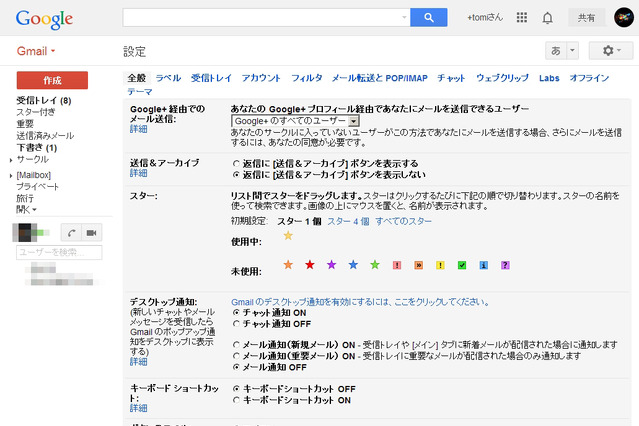The width and height of the screenshot is (639, 426).
Task: Click the ユーザーを検索 chat search field
Action: pyautogui.click(x=59, y=252)
